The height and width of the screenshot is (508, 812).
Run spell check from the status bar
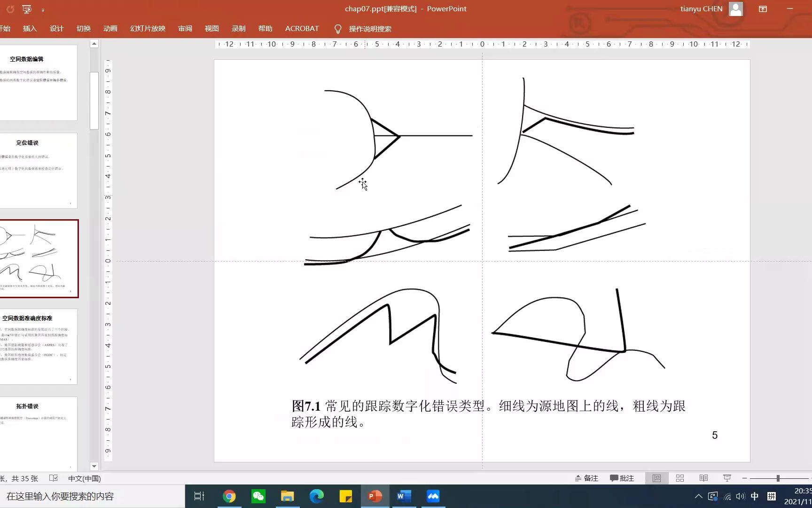pyautogui.click(x=54, y=478)
